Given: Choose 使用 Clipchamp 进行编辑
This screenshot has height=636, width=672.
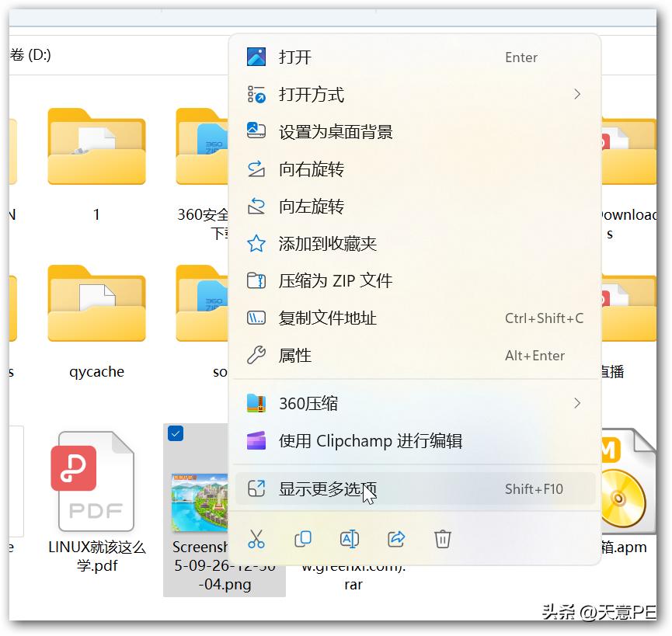Looking at the screenshot, I should tap(415, 441).
